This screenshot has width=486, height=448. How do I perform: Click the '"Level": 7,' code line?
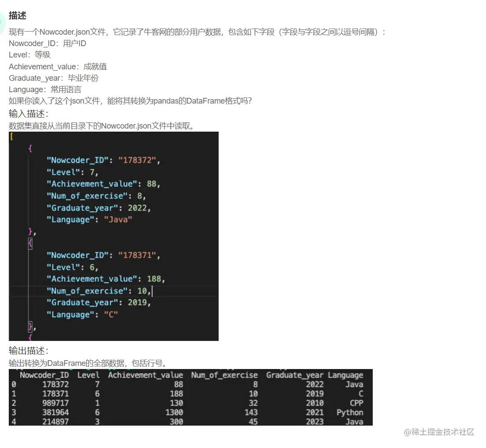click(72, 172)
